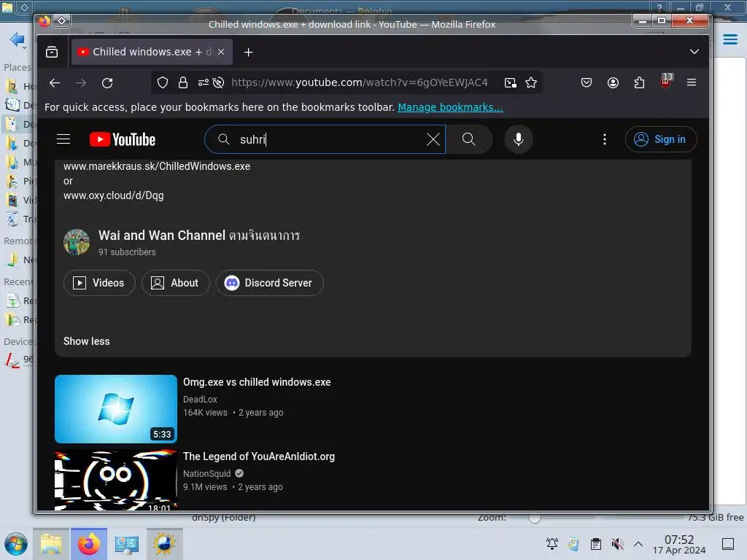Open Dolphin hamburger menu
The width and height of the screenshot is (747, 560).
(x=729, y=39)
